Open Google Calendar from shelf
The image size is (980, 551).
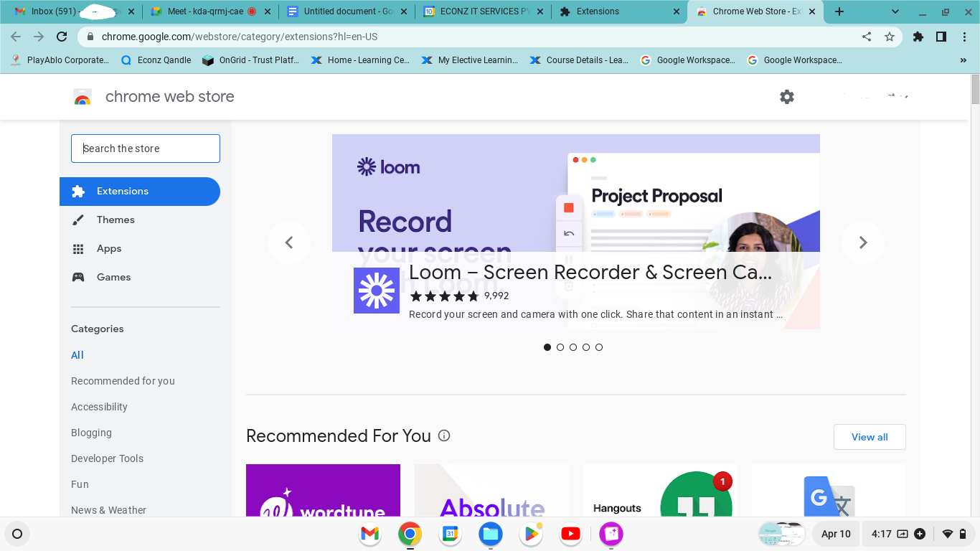pyautogui.click(x=450, y=534)
